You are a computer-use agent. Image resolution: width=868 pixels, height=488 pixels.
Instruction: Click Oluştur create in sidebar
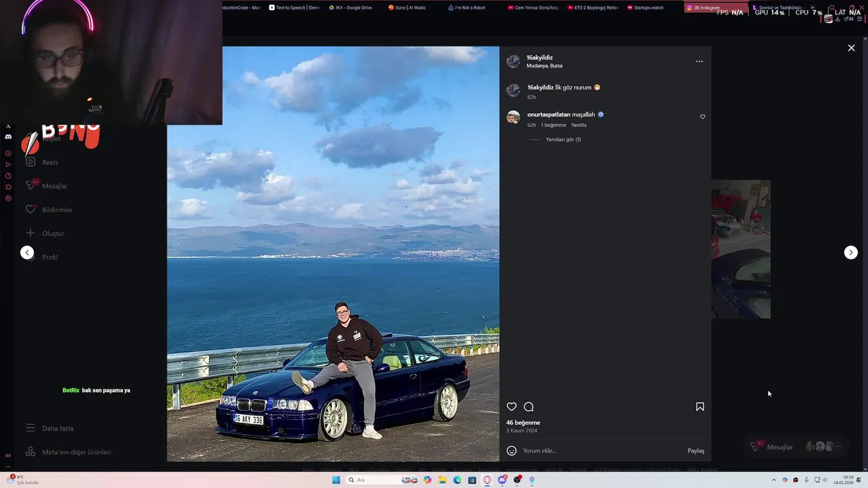click(45, 233)
